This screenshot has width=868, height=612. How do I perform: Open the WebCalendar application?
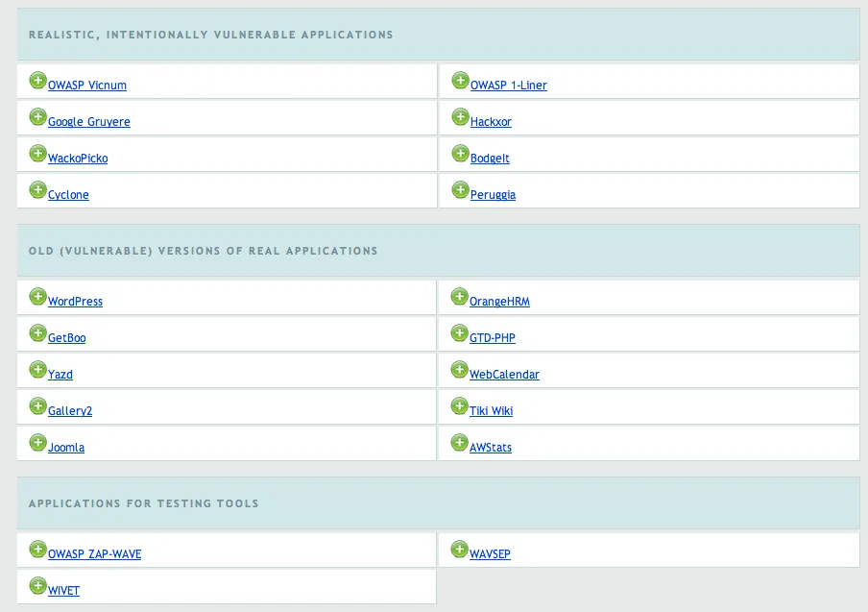pyautogui.click(x=503, y=374)
